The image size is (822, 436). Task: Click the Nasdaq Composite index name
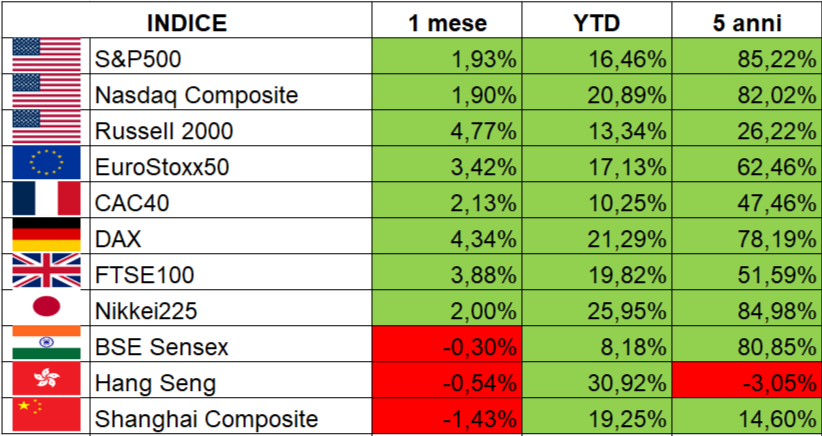[x=196, y=95]
